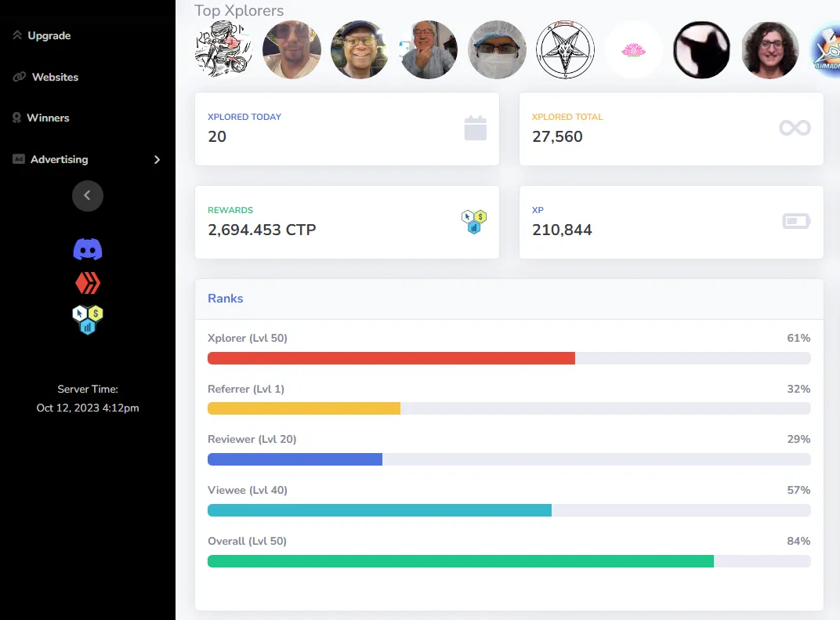The height and width of the screenshot is (620, 840).
Task: Click the calendar icon in Xplored Today
Action: [x=475, y=128]
